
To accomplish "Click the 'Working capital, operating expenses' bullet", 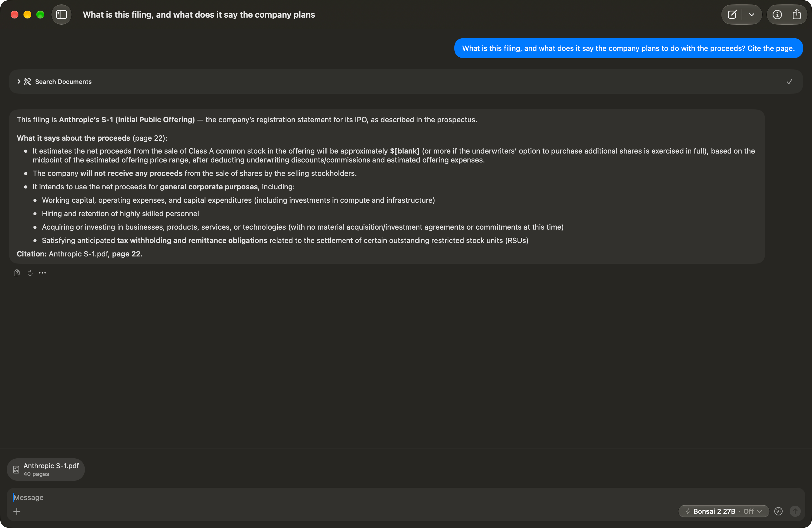I will pos(238,200).
